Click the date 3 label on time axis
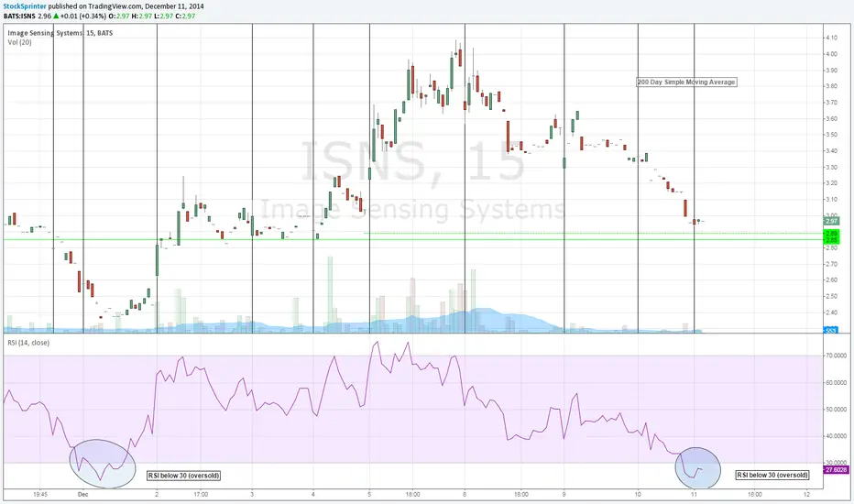This screenshot has height=504, width=854. 252,495
